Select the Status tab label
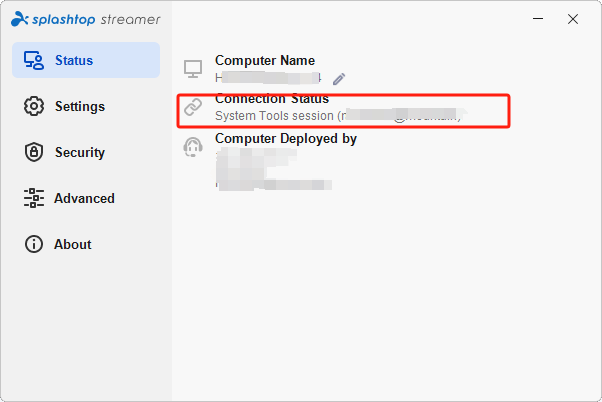The image size is (602, 402). (74, 60)
